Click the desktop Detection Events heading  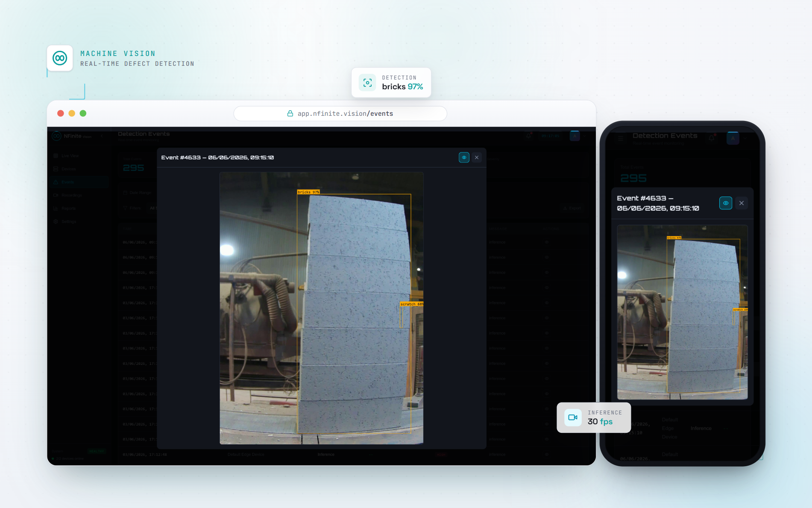[x=144, y=134]
